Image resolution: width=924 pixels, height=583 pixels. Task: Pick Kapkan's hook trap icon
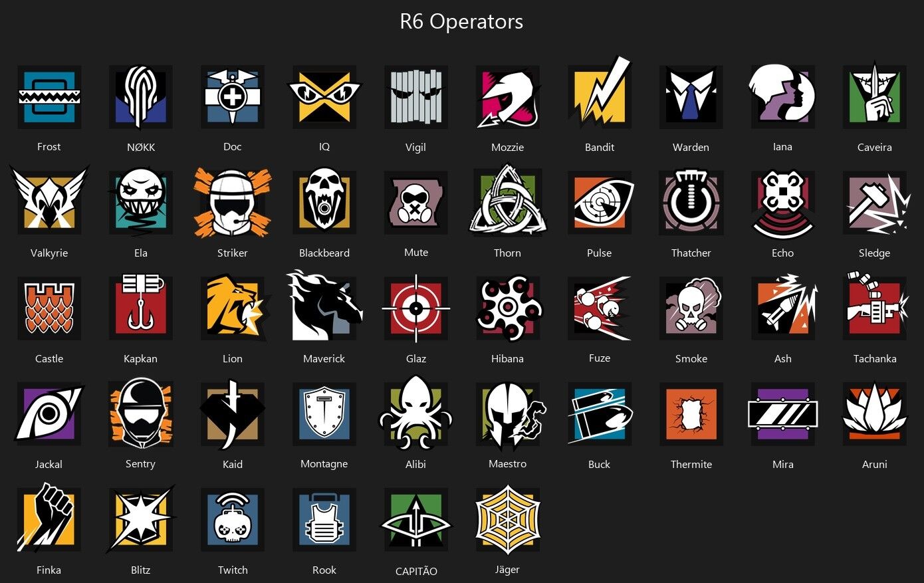point(141,306)
